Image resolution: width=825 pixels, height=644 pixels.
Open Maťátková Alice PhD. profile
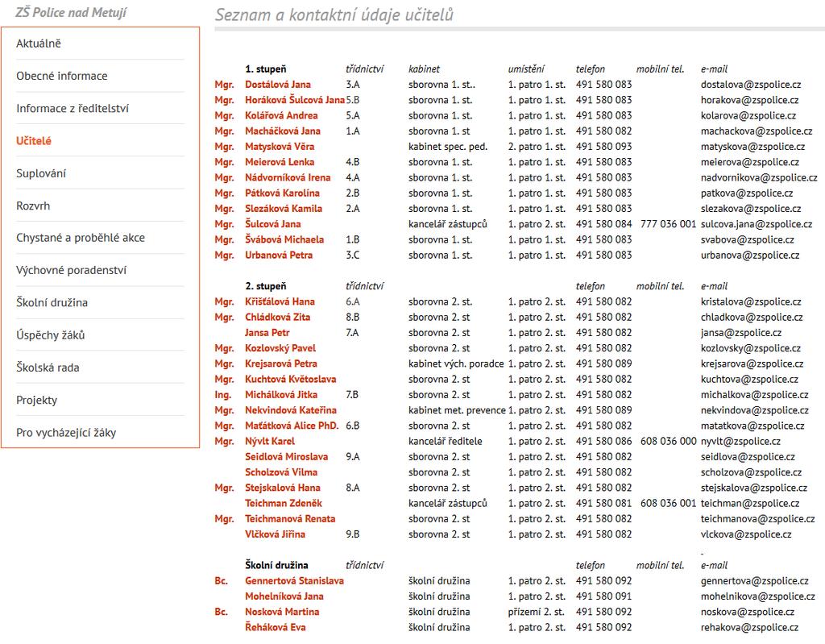292,426
